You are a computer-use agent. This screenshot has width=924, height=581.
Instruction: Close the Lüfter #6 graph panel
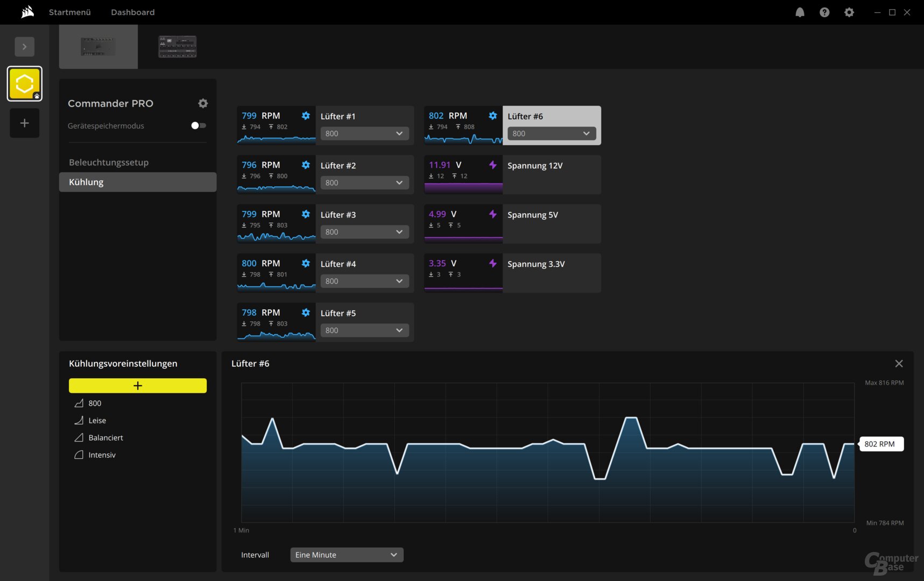point(899,364)
